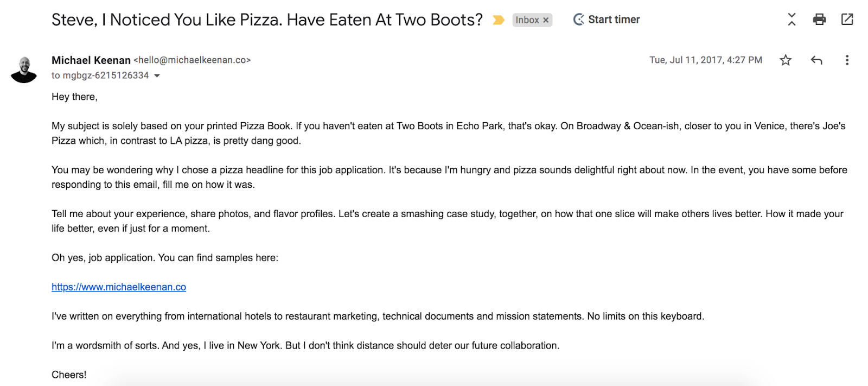The height and width of the screenshot is (386, 868).
Task: Open the three-dot More options menu
Action: (847, 60)
